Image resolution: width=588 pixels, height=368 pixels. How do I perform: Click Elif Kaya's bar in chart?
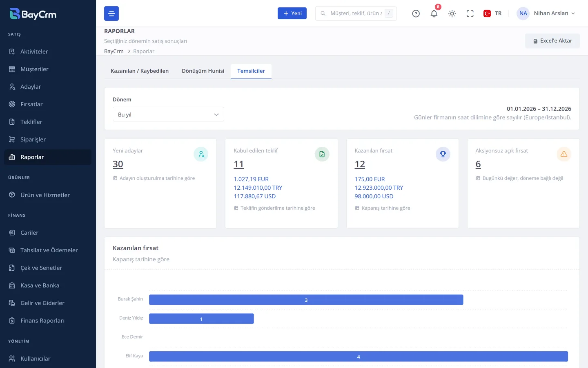(359, 357)
